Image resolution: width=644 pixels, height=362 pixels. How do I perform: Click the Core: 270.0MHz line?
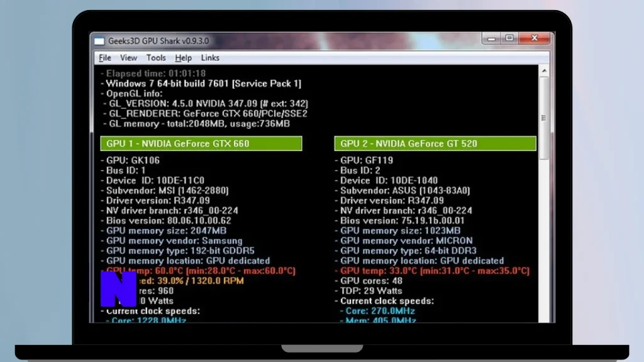point(377,311)
